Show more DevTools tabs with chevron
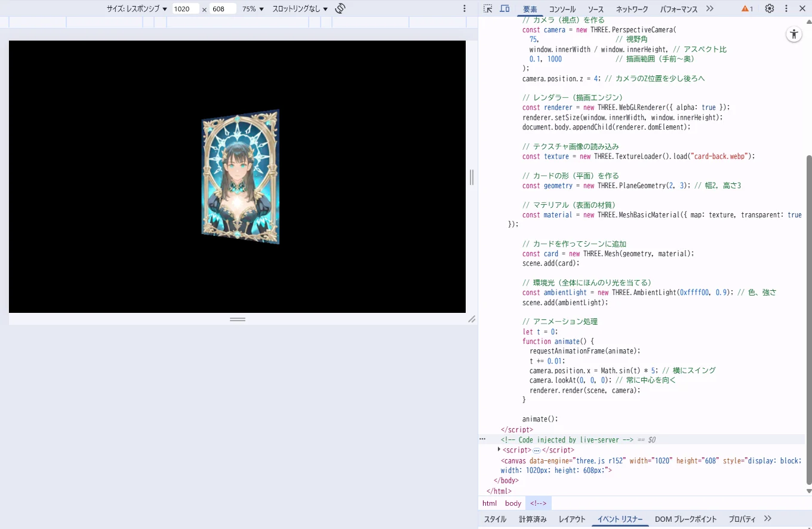Image resolution: width=812 pixels, height=529 pixels. pos(709,8)
